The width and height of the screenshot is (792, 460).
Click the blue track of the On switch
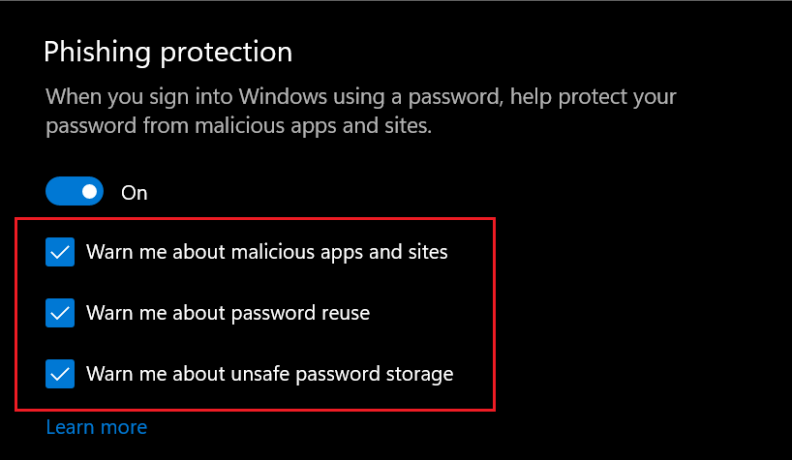pyautogui.click(x=63, y=191)
